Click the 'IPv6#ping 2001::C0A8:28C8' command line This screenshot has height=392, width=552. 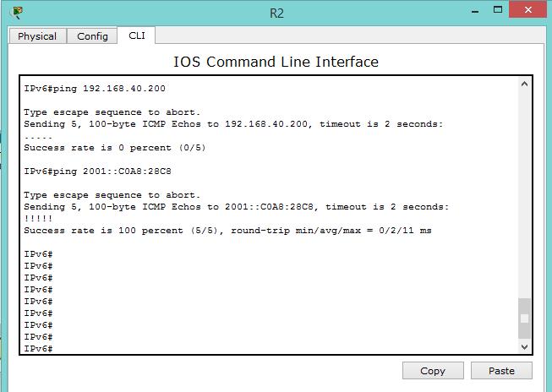pyautogui.click(x=97, y=171)
